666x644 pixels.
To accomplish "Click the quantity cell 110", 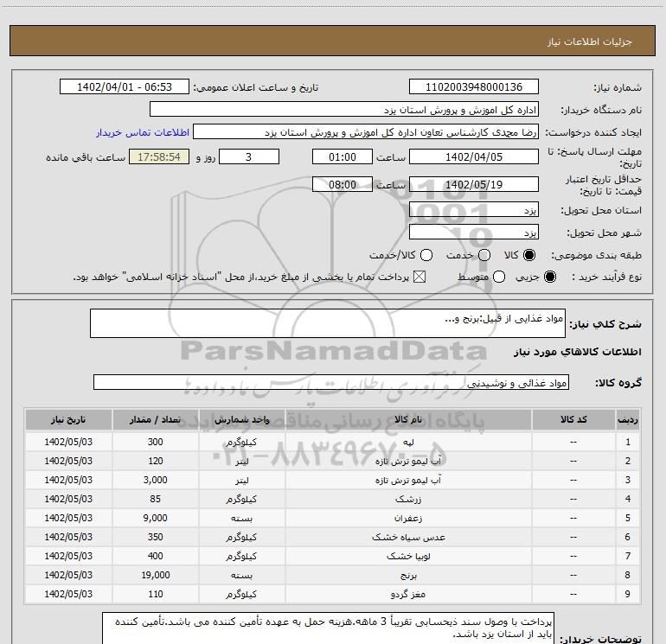I will 155,595.
